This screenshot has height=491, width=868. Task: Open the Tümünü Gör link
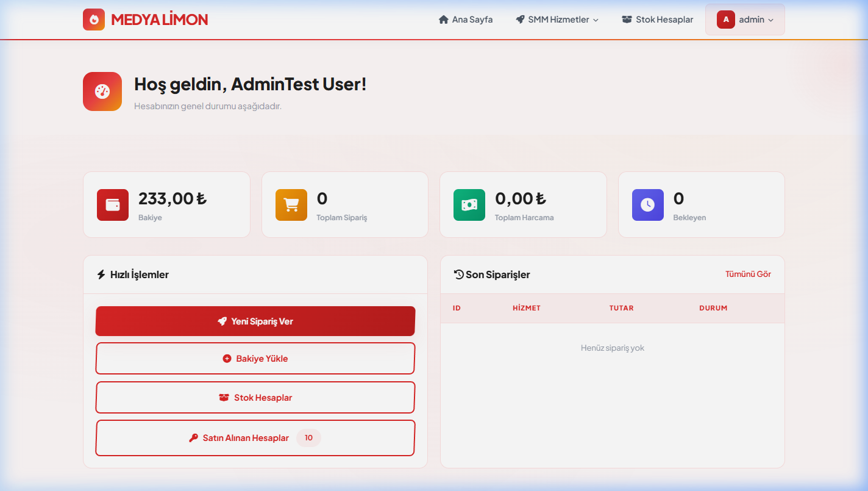tap(748, 274)
